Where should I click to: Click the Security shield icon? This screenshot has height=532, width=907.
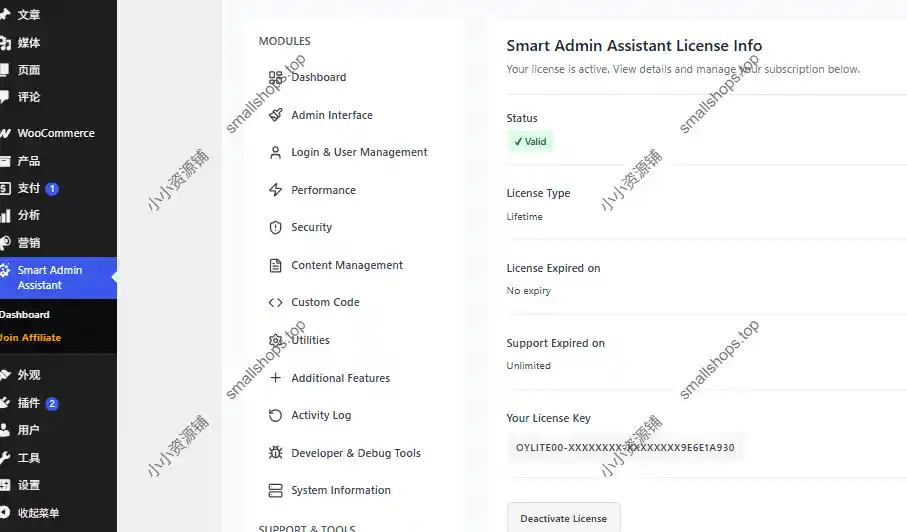click(275, 227)
